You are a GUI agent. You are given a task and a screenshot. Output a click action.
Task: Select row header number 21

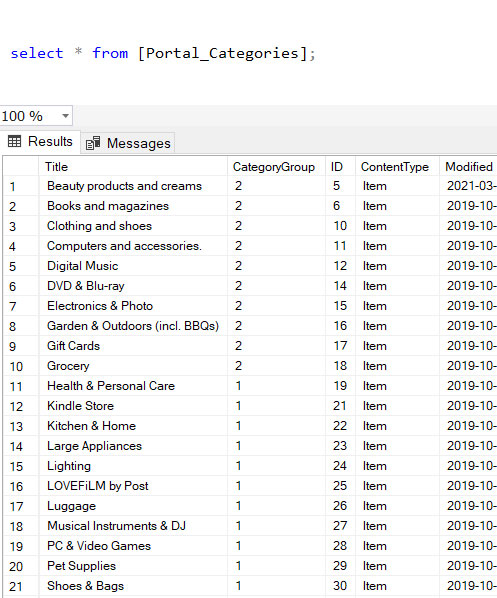pyautogui.click(x=21, y=586)
